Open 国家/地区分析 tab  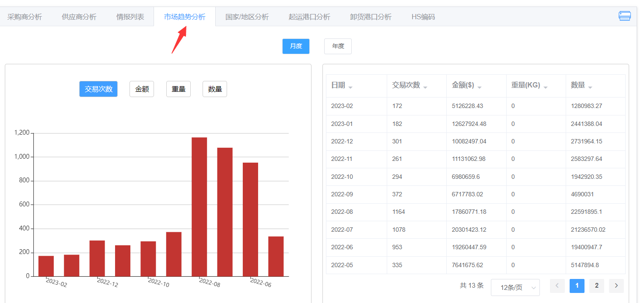(x=247, y=17)
